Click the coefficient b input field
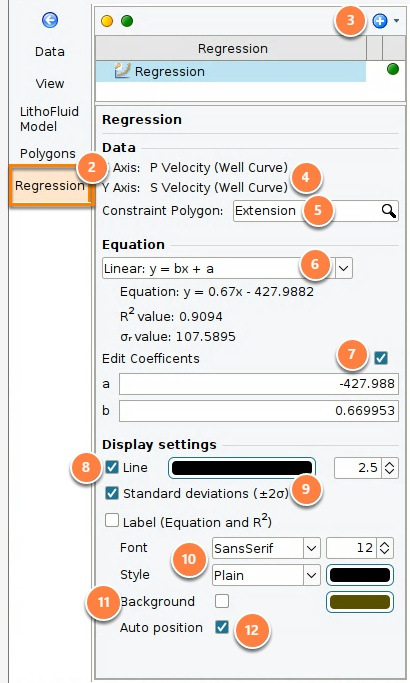Screen dimensions: 410x683 coord(259,411)
